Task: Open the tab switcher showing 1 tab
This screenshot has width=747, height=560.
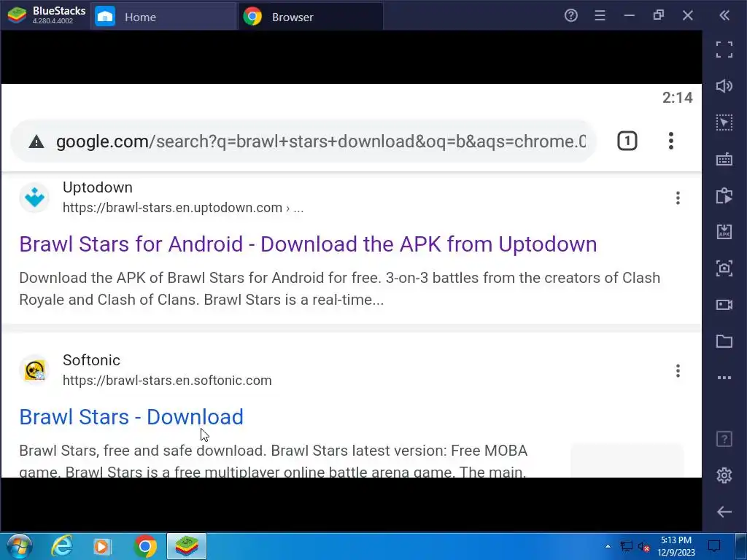Action: point(627,141)
